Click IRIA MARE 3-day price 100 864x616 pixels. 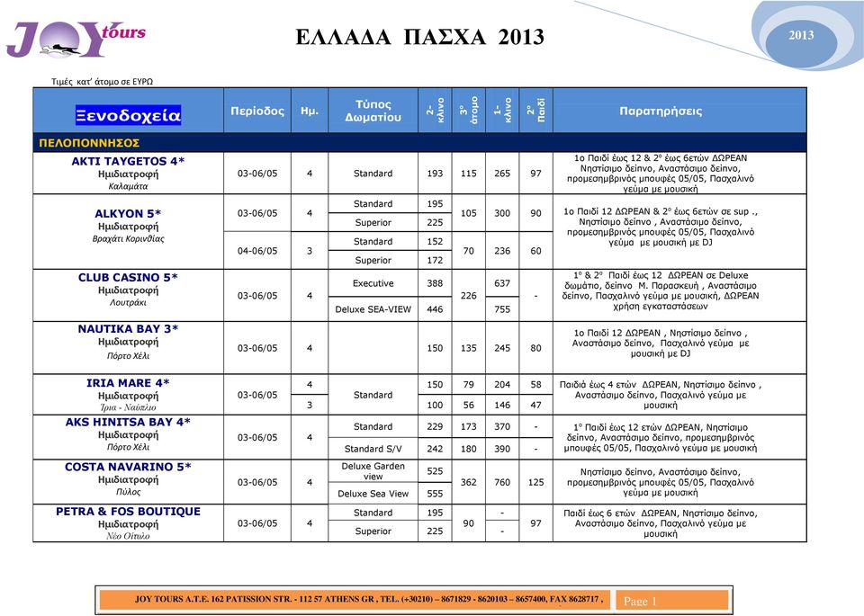click(x=435, y=406)
